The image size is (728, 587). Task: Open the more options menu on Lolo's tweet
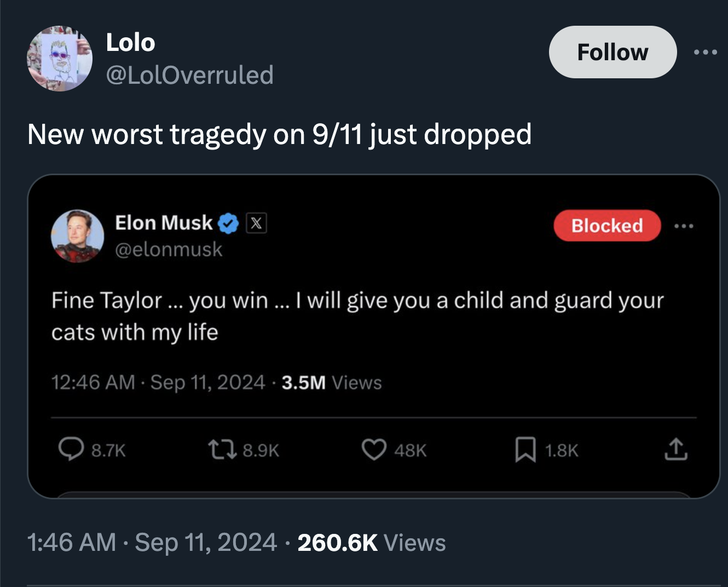click(706, 51)
